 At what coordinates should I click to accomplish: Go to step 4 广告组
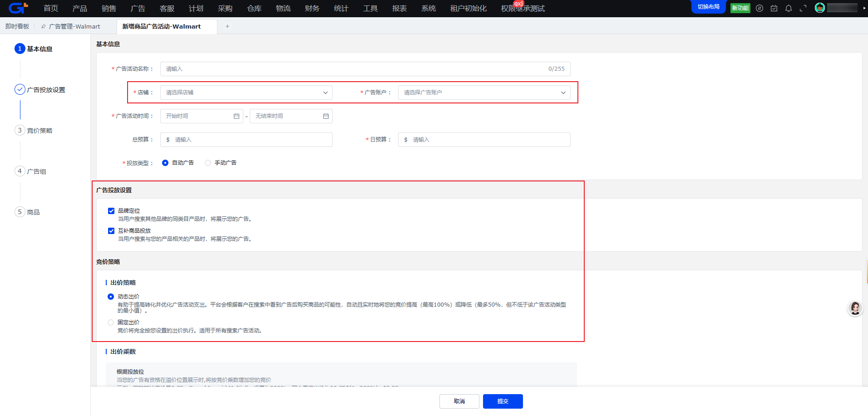tap(30, 171)
